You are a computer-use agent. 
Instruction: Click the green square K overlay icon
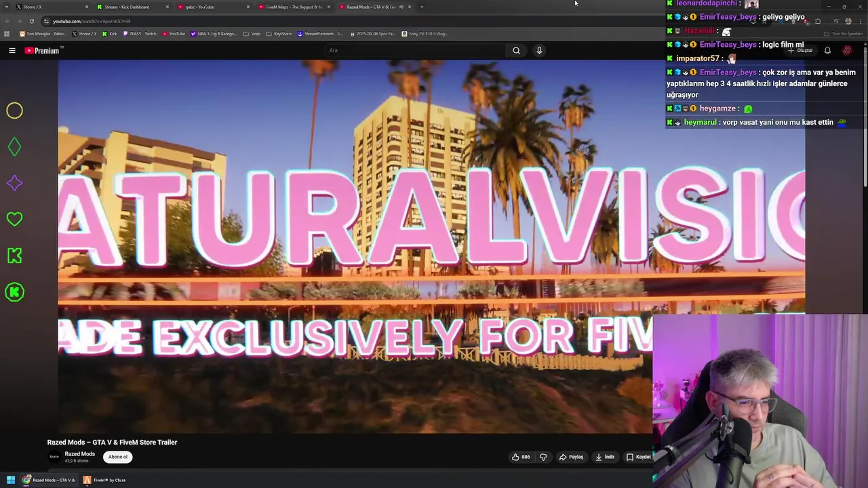[x=14, y=256]
